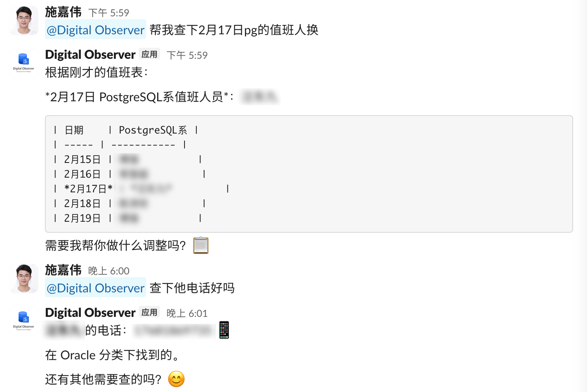Click the mobile phone emoji after 的电话

click(x=224, y=330)
